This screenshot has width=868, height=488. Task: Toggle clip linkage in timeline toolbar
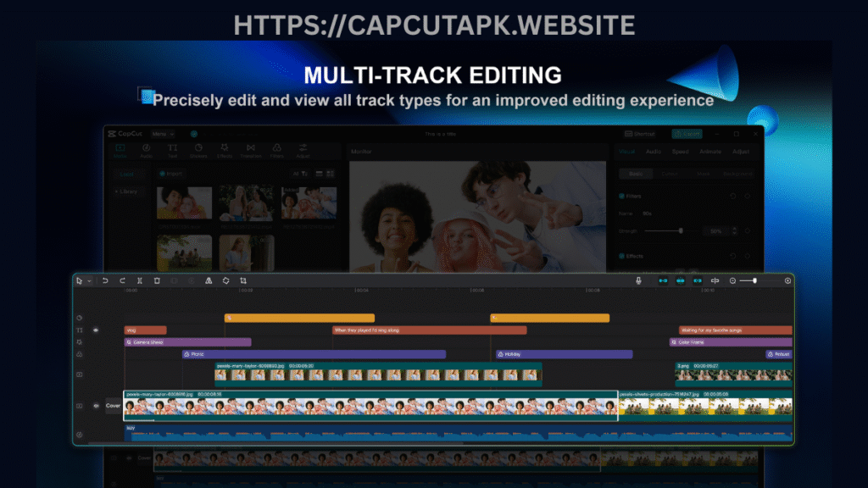698,281
